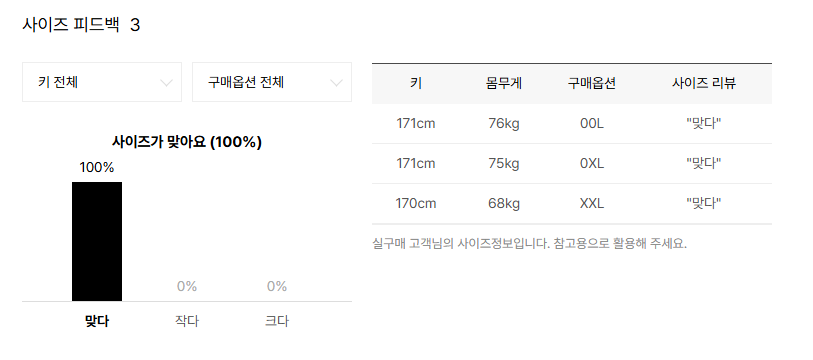Click the 구매옵션 column header
The height and width of the screenshot is (360, 813).
(x=592, y=83)
